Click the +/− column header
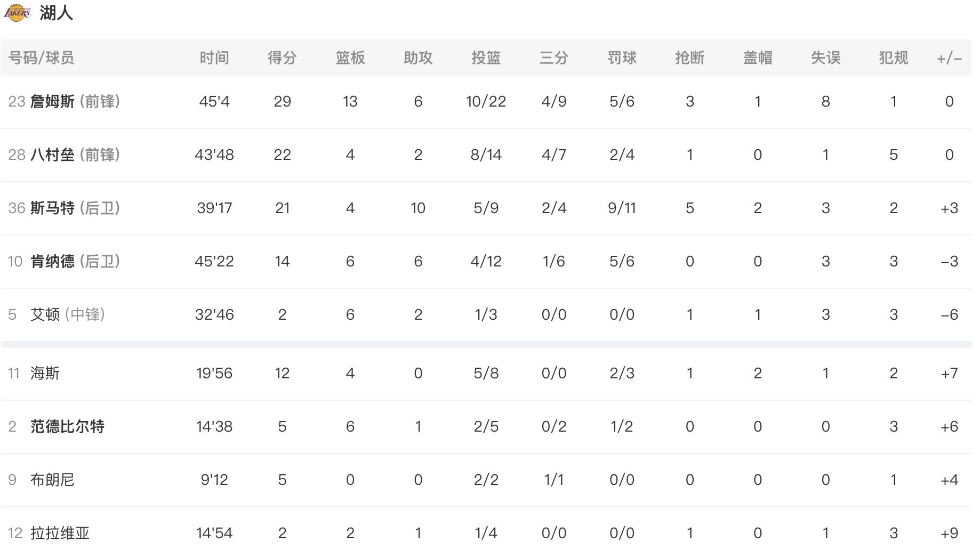 coord(949,58)
